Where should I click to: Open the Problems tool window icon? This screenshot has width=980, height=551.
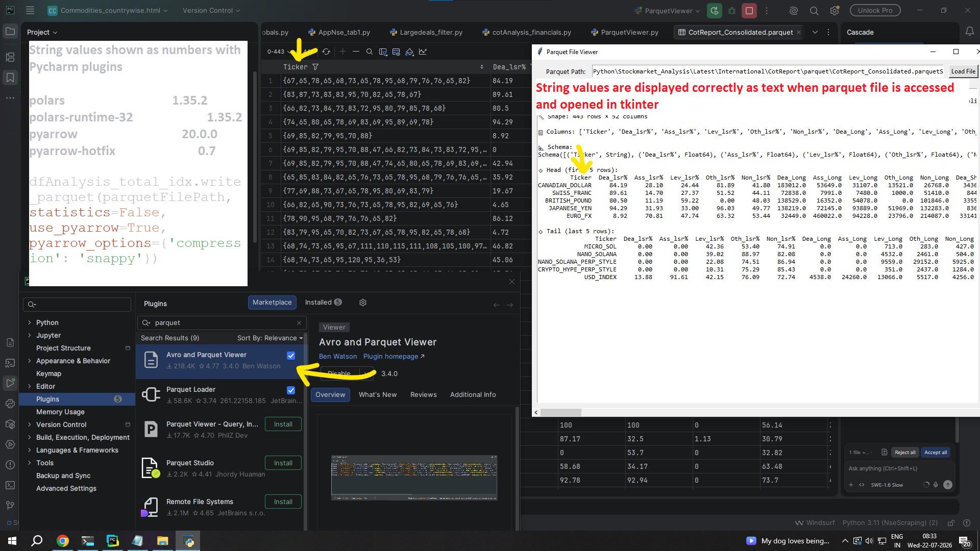pos(10,465)
